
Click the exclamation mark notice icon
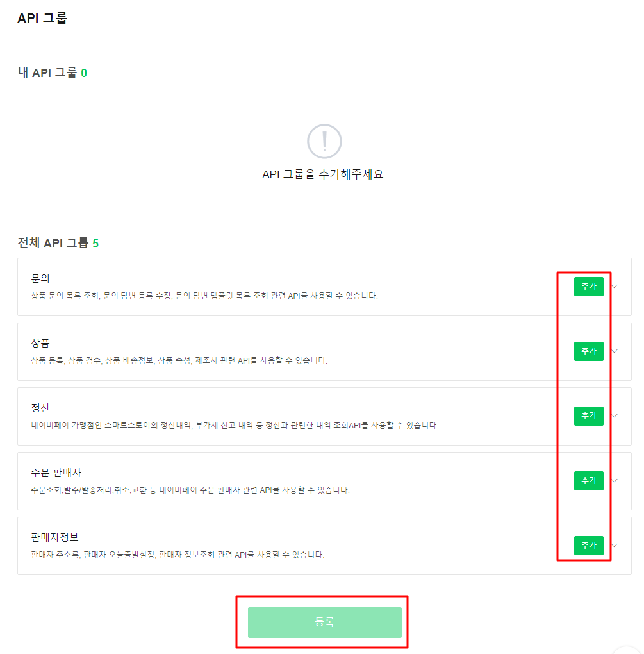(x=324, y=141)
